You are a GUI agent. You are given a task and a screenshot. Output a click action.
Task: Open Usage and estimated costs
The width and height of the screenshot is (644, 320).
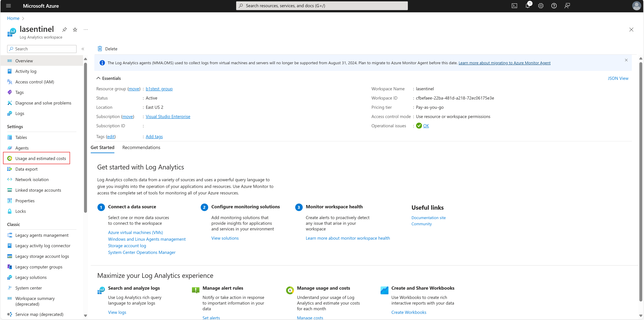point(40,159)
